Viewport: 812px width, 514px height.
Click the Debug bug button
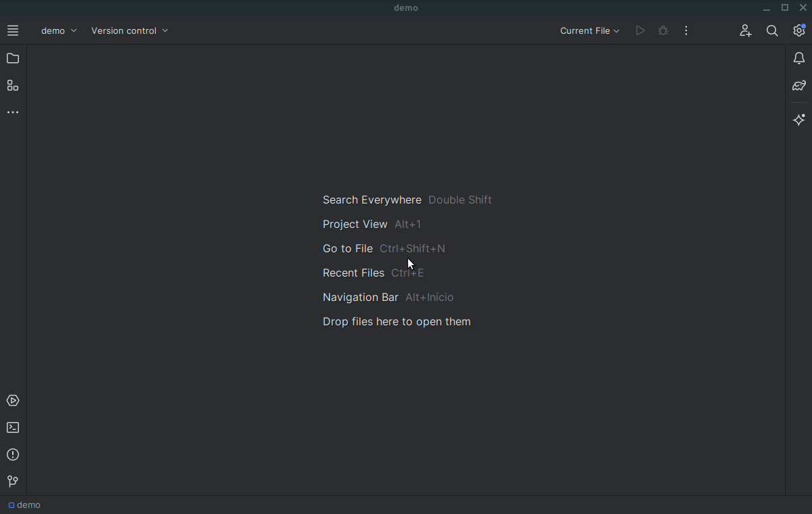[x=663, y=30]
